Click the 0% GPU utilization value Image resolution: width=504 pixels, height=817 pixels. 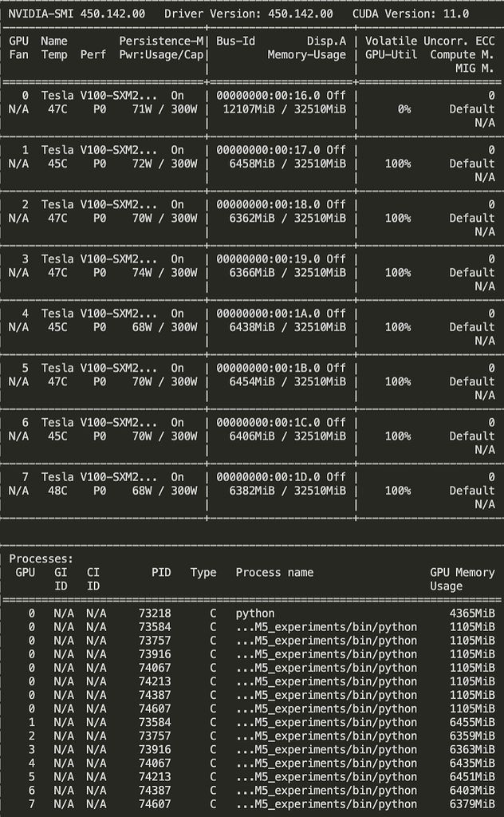point(404,109)
